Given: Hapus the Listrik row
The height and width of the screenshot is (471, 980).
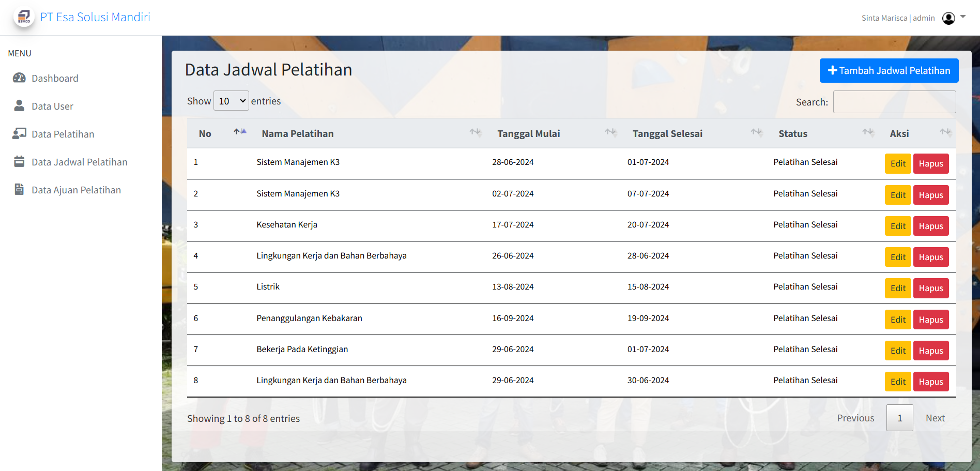Looking at the screenshot, I should pyautogui.click(x=931, y=288).
